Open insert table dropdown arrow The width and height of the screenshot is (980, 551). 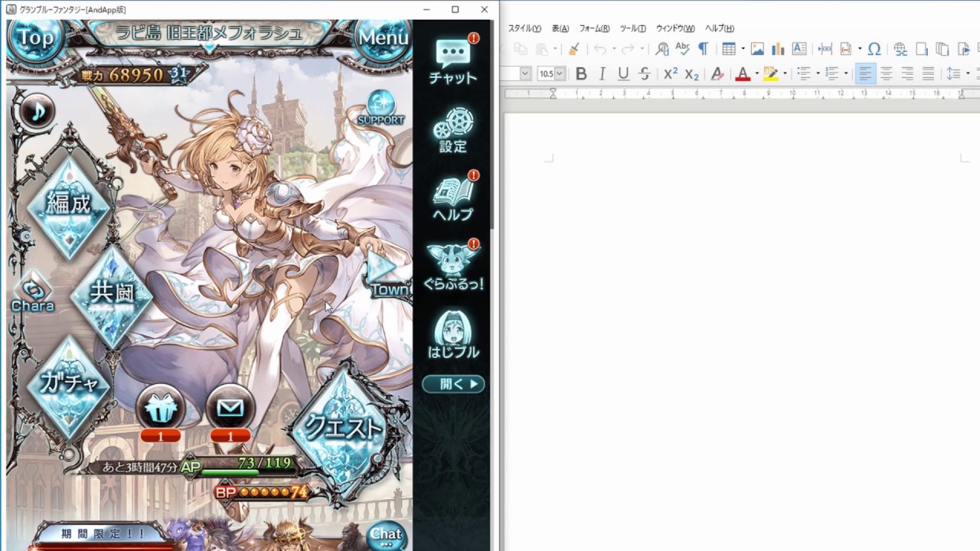click(x=743, y=49)
